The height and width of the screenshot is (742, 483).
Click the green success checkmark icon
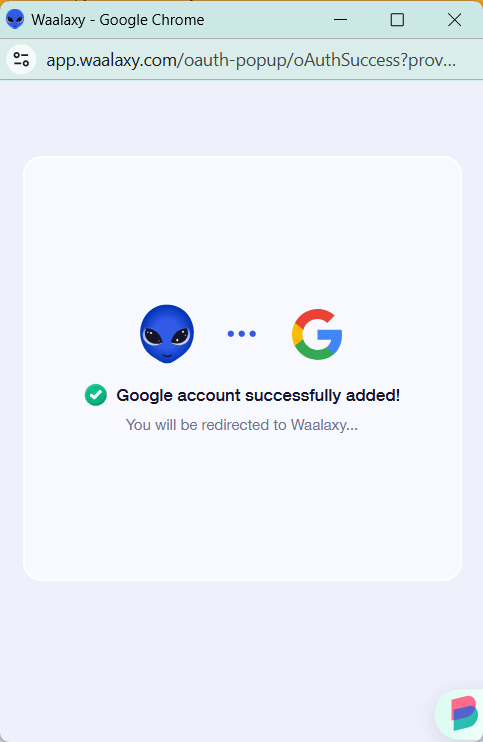(96, 395)
